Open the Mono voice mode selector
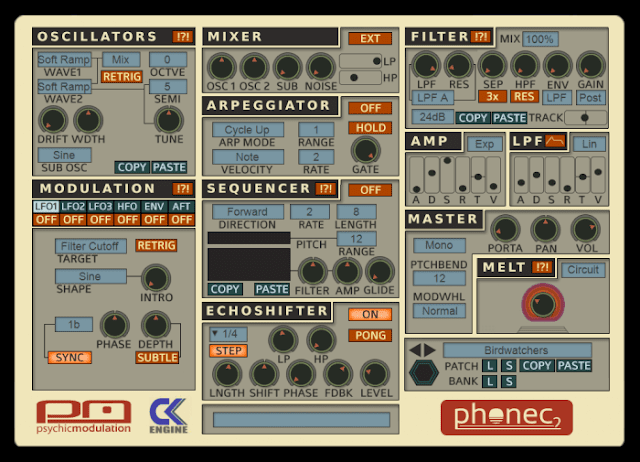The height and width of the screenshot is (462, 640). (x=439, y=245)
